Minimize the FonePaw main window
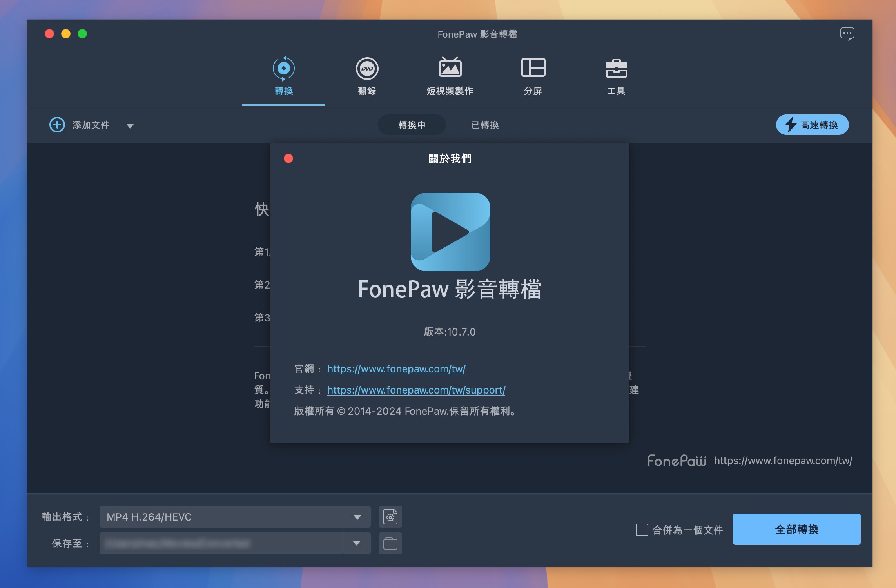Viewport: 896px width, 588px height. point(66,34)
